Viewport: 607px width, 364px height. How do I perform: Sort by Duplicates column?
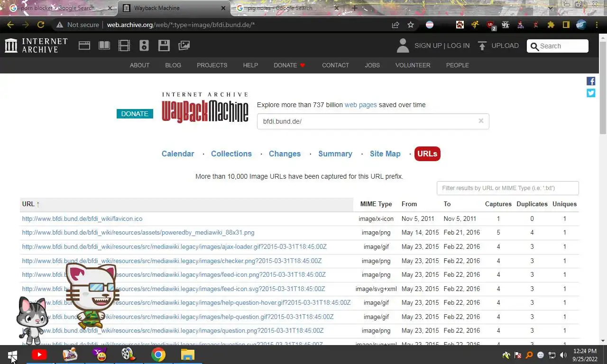532,204
